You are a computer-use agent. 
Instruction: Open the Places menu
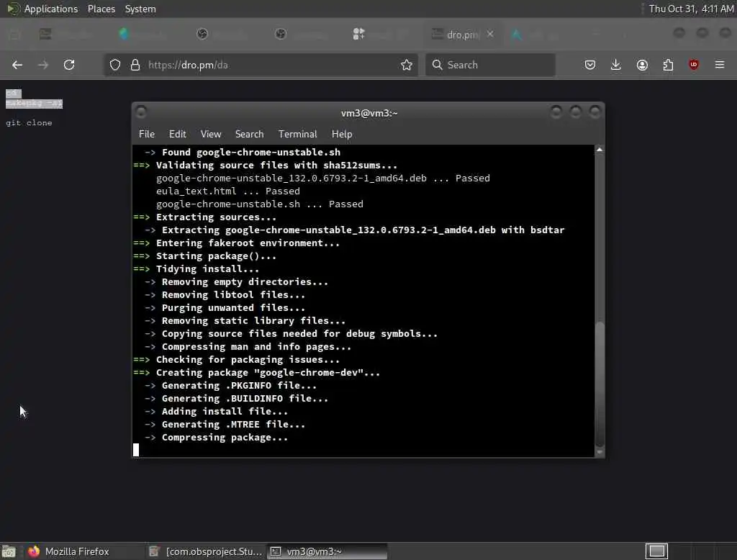101,9
